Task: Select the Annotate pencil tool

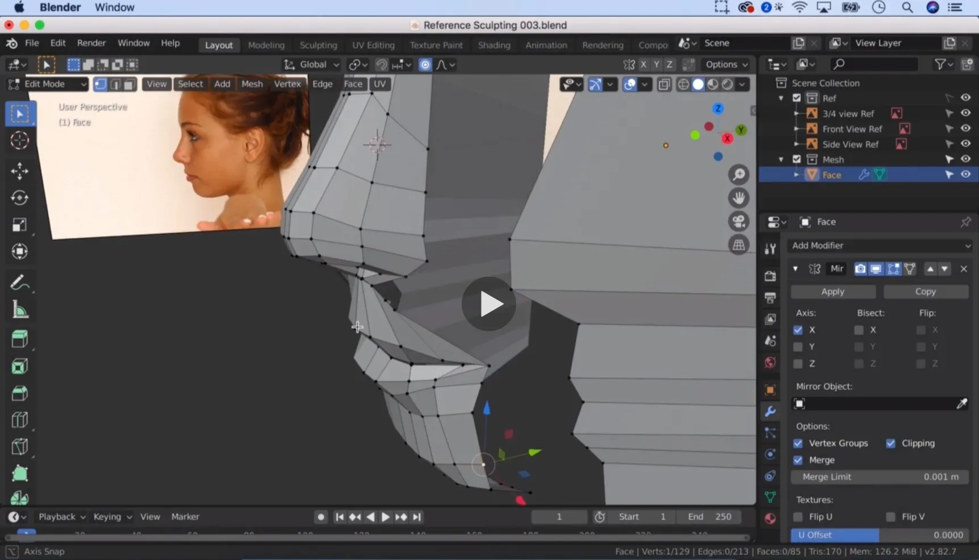Action: click(x=19, y=283)
